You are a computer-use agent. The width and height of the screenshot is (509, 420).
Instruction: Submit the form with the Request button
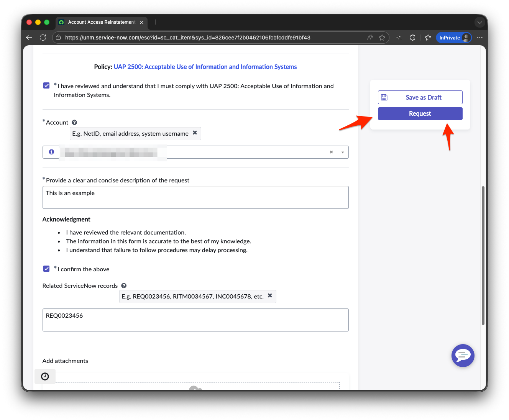[420, 113]
